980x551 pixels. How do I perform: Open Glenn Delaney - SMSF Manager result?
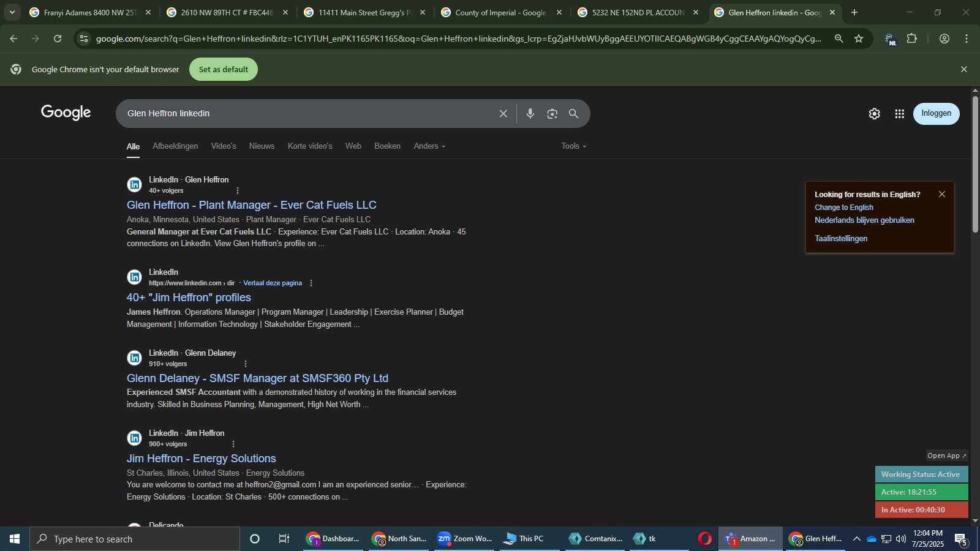(257, 378)
